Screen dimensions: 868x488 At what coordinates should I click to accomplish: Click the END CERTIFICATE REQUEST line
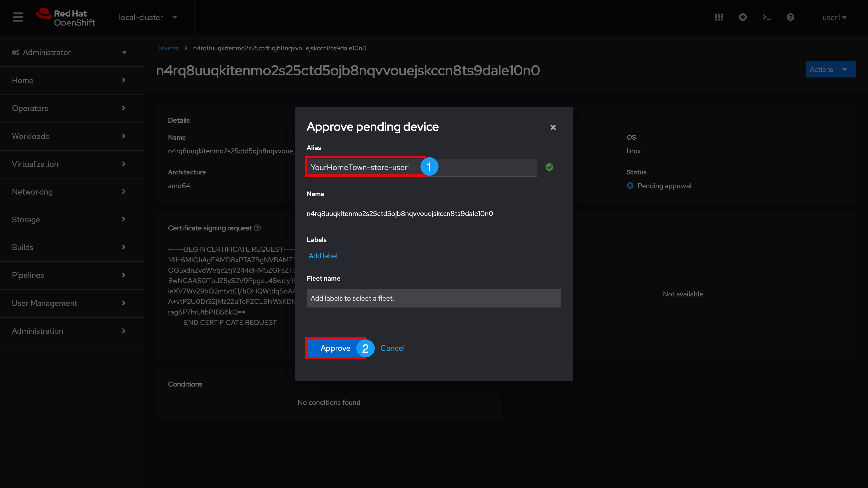pyautogui.click(x=230, y=322)
